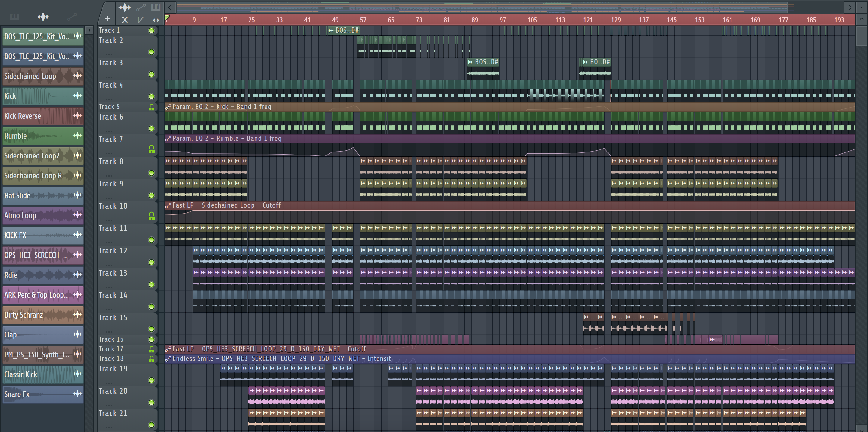
Task: Click the waveform icon on Clap item
Action: (x=77, y=334)
